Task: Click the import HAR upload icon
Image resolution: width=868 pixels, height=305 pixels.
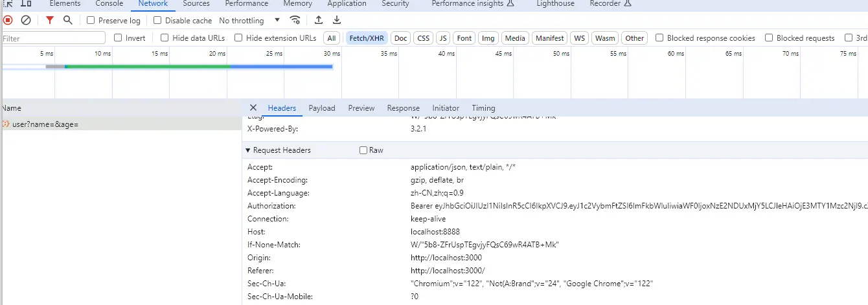Action: point(319,21)
